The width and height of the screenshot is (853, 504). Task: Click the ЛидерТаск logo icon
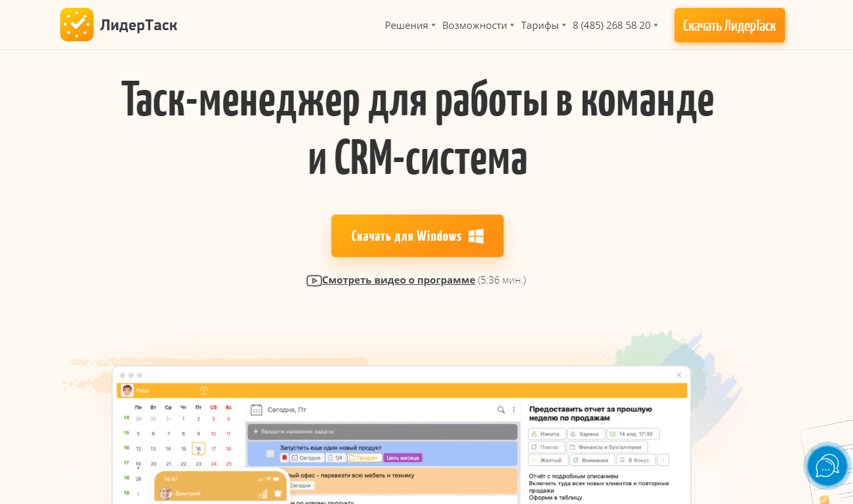[77, 25]
